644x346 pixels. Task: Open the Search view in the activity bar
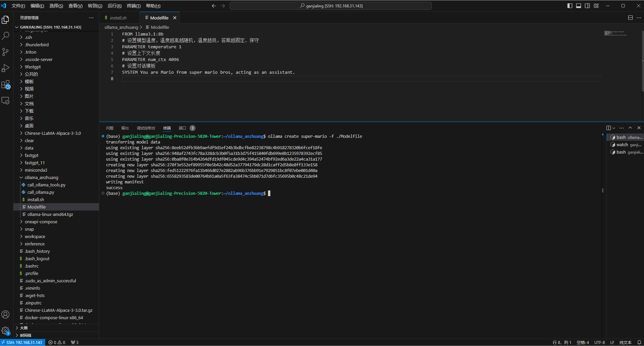tap(5, 36)
